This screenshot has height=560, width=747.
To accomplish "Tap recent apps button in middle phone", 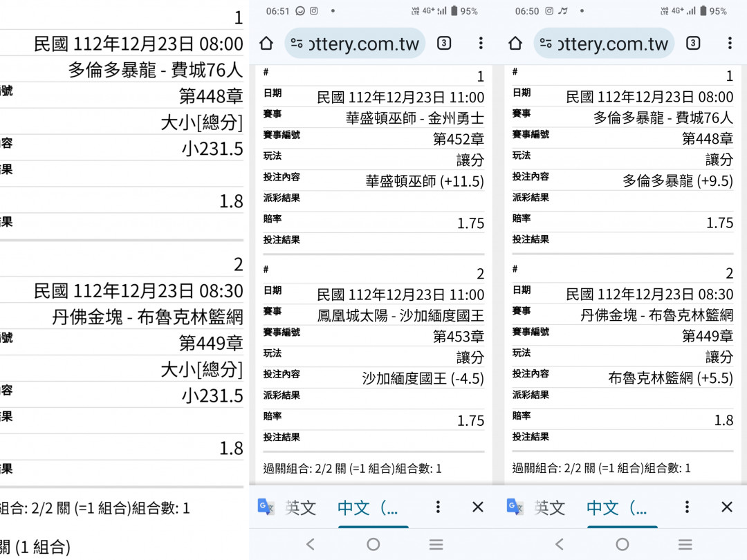I will (x=436, y=544).
